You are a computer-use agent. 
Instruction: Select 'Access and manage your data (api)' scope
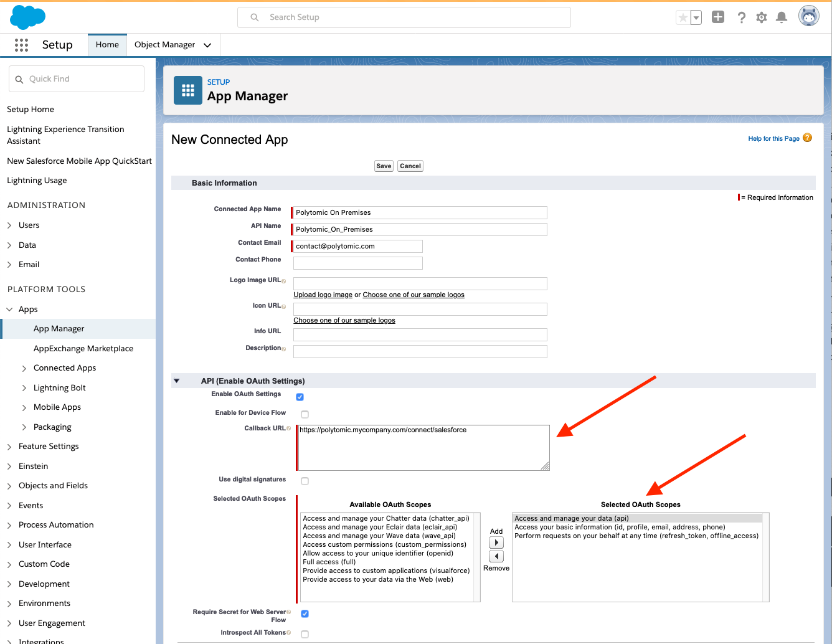point(572,518)
